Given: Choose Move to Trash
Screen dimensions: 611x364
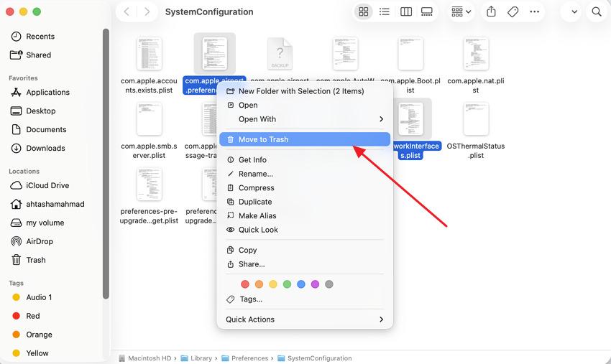Looking at the screenshot, I should [x=305, y=139].
